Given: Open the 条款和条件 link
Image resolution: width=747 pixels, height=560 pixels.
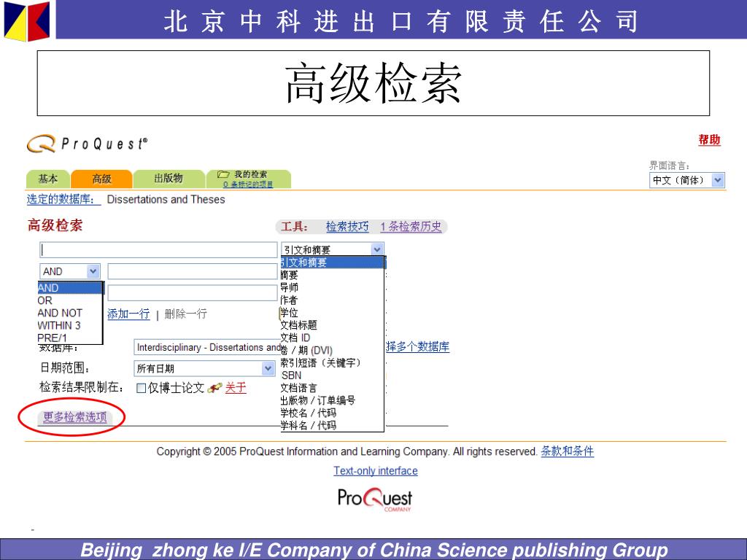Looking at the screenshot, I should tap(568, 451).
